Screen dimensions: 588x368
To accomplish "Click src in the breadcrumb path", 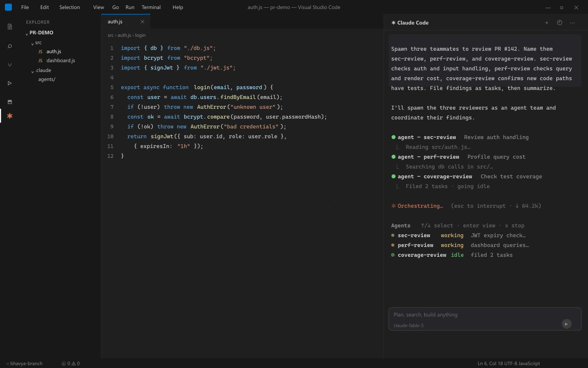I will tap(110, 36).
